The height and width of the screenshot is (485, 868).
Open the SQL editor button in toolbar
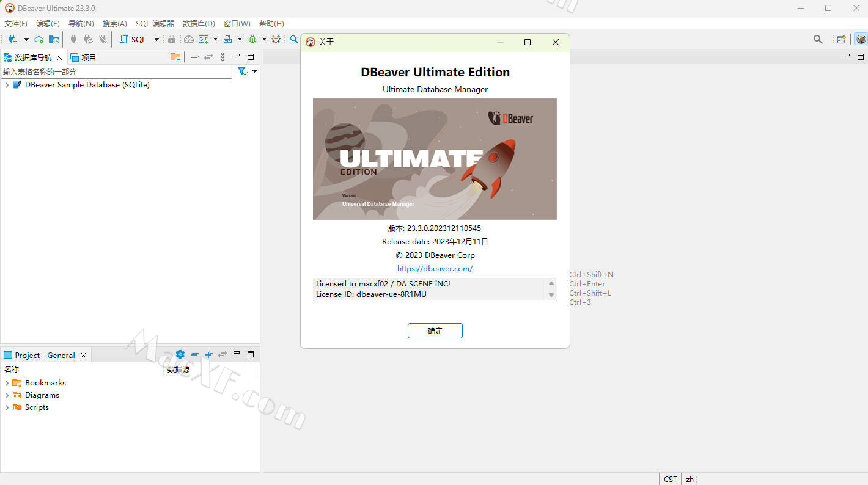point(133,39)
